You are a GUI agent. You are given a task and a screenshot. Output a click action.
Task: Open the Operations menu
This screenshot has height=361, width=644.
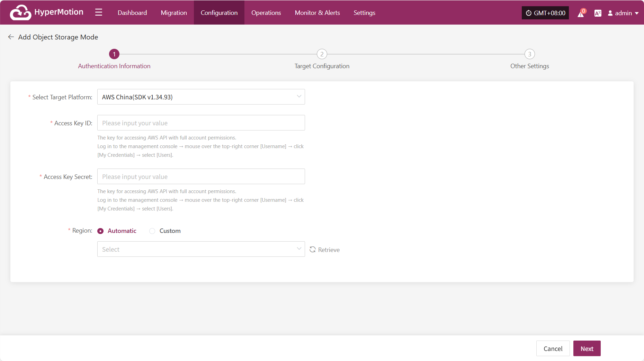(266, 12)
